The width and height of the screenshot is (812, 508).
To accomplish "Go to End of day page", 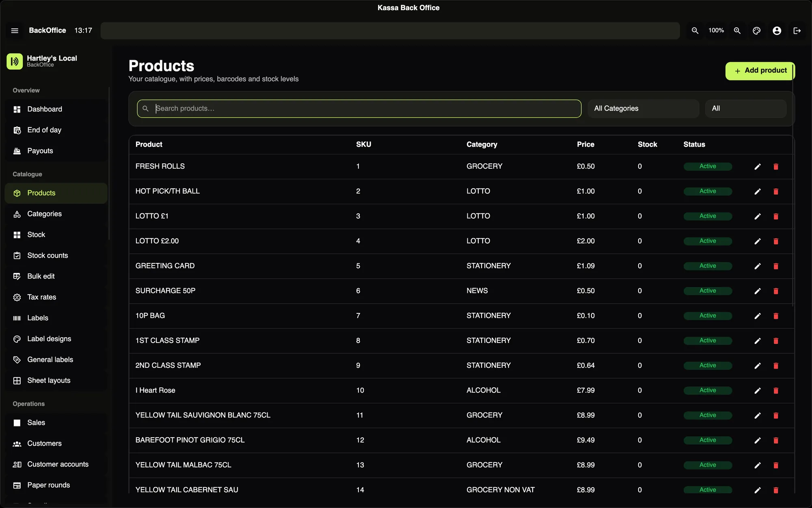I will 56,130.
